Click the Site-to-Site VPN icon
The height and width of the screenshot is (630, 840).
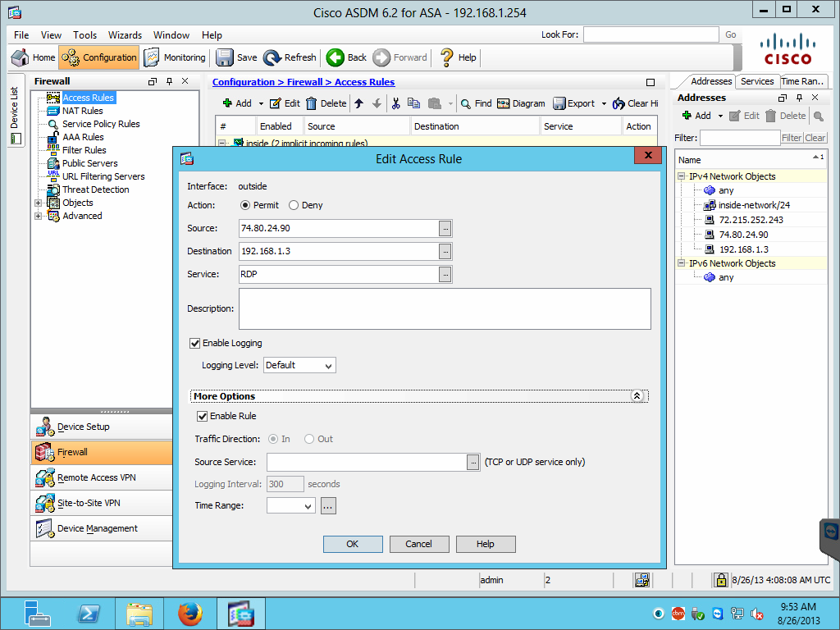point(45,503)
